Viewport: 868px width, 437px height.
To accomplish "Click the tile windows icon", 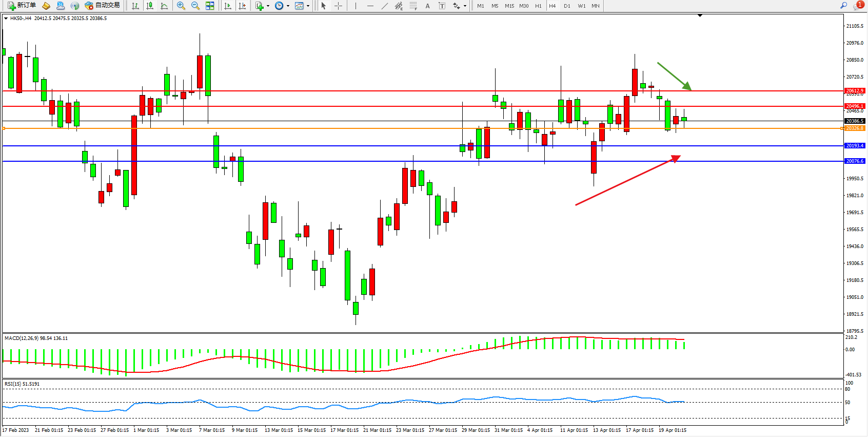I will 210,6.
